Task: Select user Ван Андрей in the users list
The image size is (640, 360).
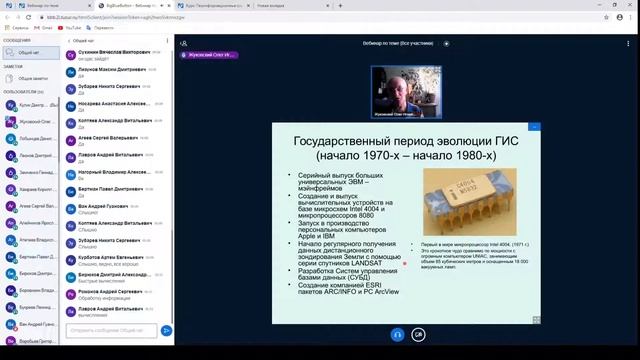Action: pos(31,324)
